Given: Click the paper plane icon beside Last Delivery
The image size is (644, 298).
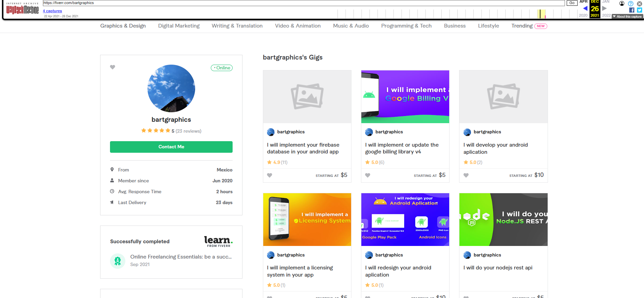Looking at the screenshot, I should pos(112,202).
